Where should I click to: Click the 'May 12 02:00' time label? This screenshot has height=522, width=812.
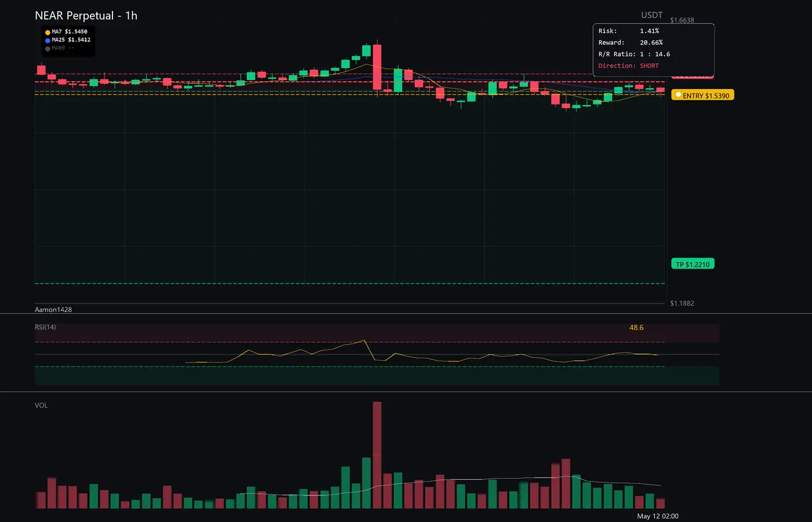click(658, 516)
